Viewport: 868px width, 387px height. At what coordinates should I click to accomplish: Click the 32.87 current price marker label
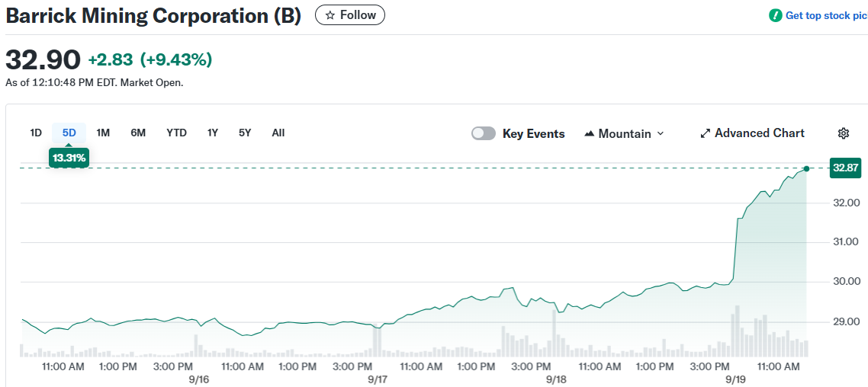(846, 168)
